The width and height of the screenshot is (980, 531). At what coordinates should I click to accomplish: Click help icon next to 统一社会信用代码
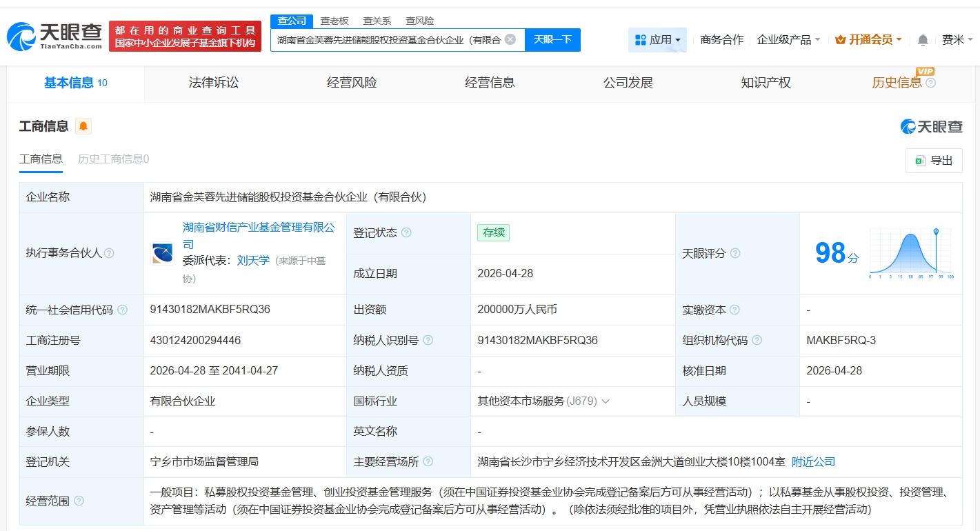pos(123,310)
